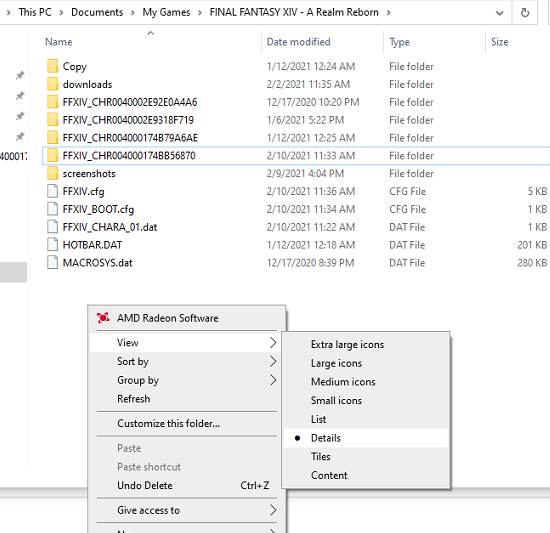Expand the Sort by submenu arrow

point(273,361)
